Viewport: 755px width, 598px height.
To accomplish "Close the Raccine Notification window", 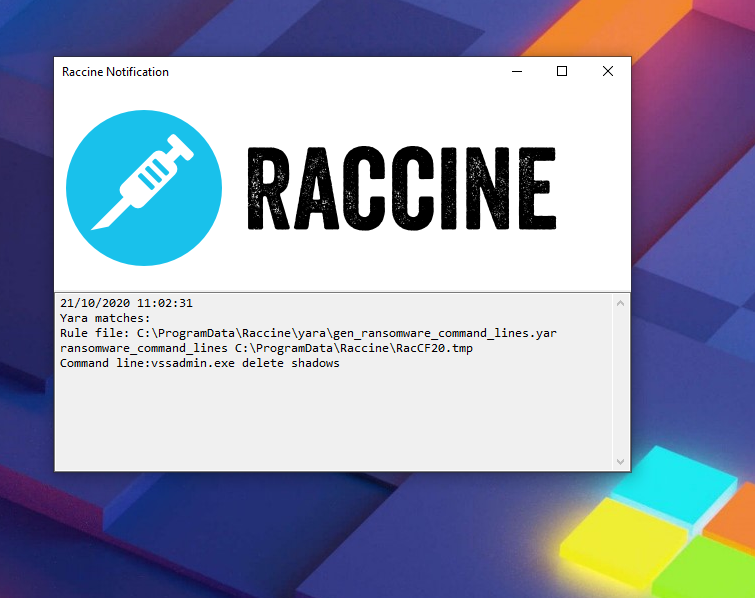I will (x=608, y=71).
